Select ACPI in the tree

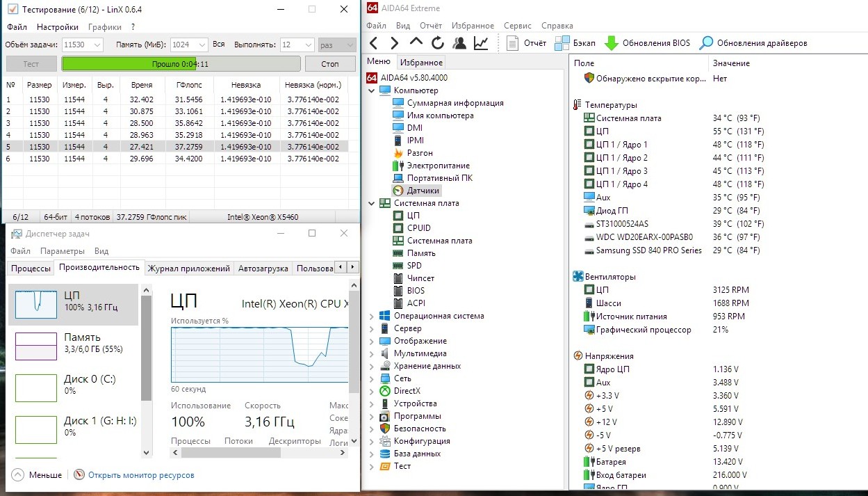click(x=409, y=303)
